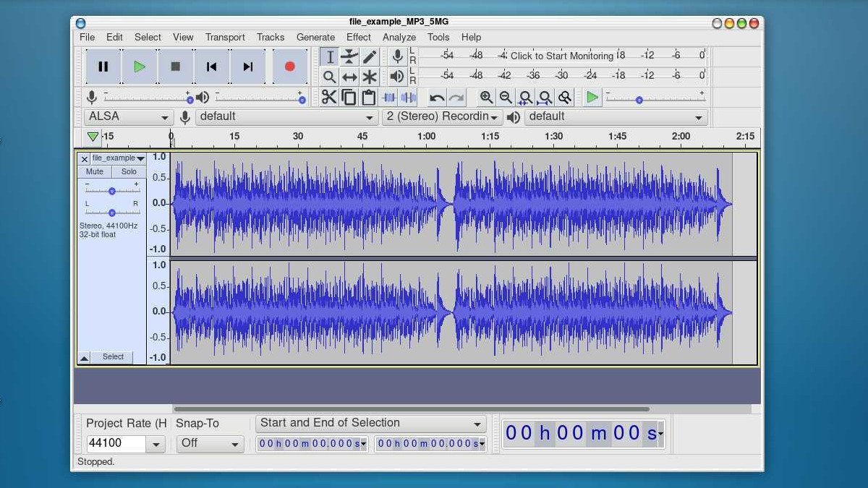Click to Start Monitoring on record meter
Viewport: 868px width, 488px height.
pos(562,56)
